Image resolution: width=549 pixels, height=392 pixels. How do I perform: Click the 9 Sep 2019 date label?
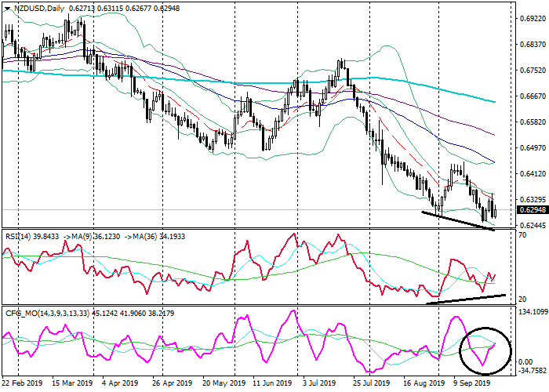471,385
